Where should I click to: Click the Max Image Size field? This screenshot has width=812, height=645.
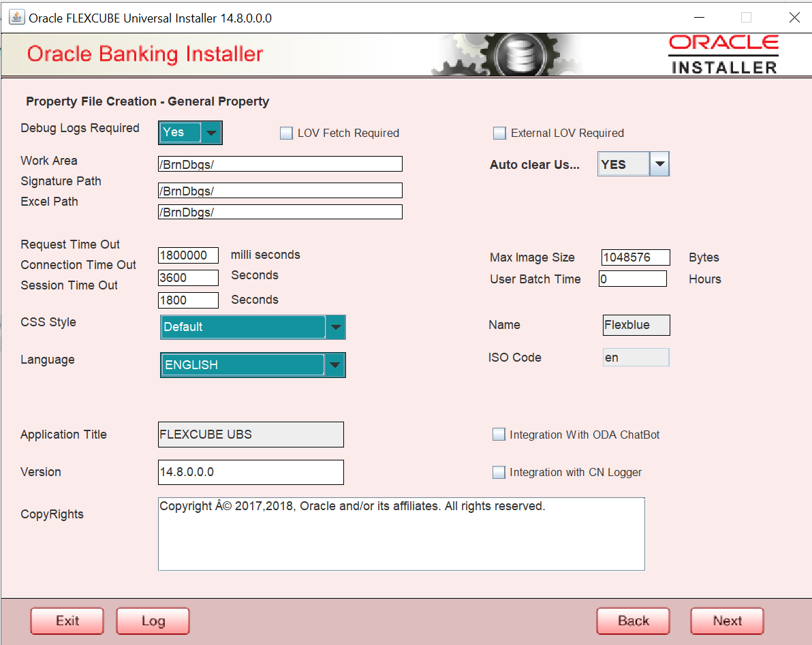click(636, 257)
